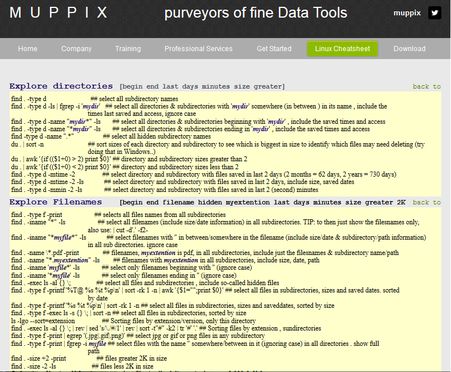Open the Get Started menu item

[x=274, y=49]
